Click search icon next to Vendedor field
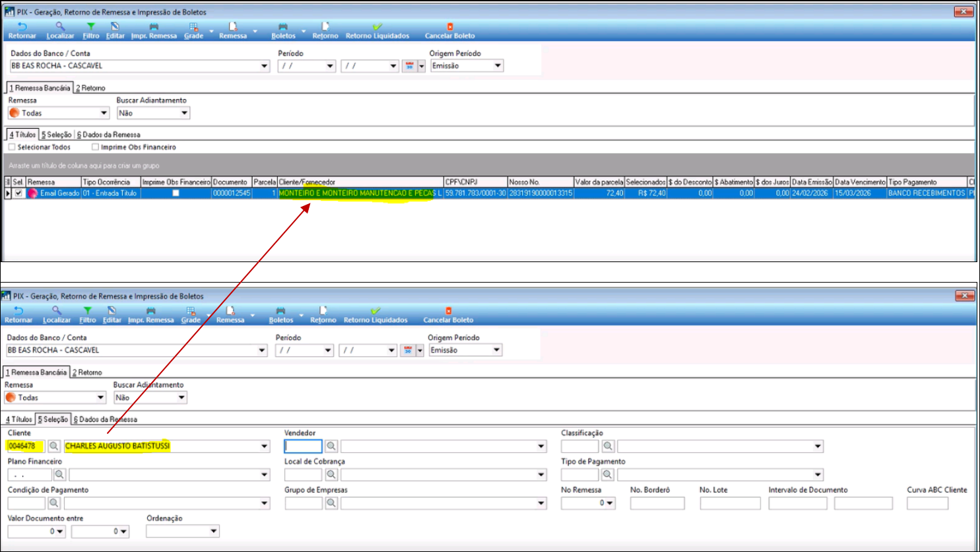 point(331,446)
